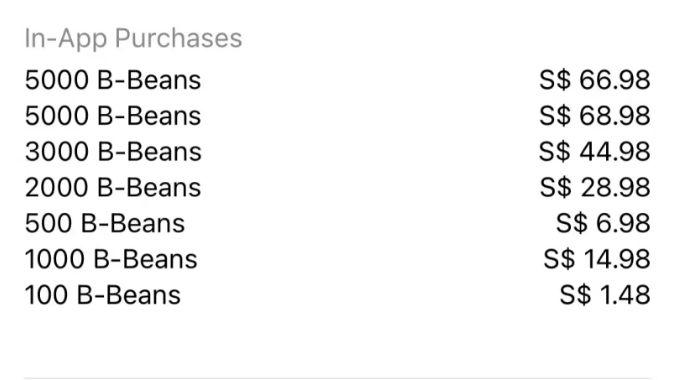This screenshot has width=685, height=380.
Task: Click the S$ 6.98 price
Action: point(603,224)
